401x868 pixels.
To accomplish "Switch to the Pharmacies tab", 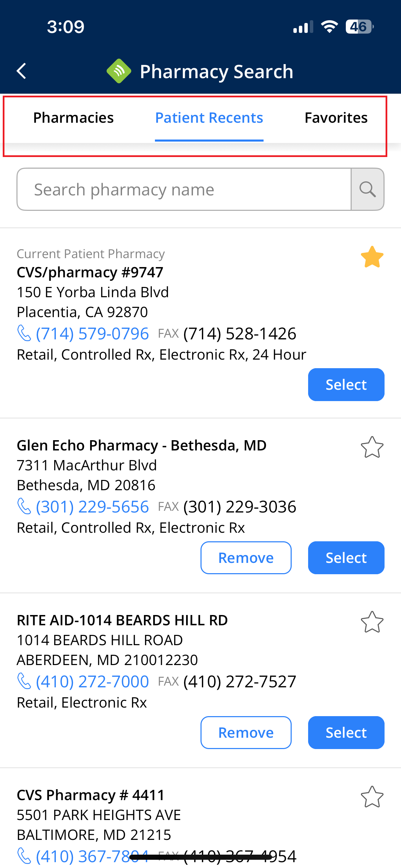I will click(73, 118).
